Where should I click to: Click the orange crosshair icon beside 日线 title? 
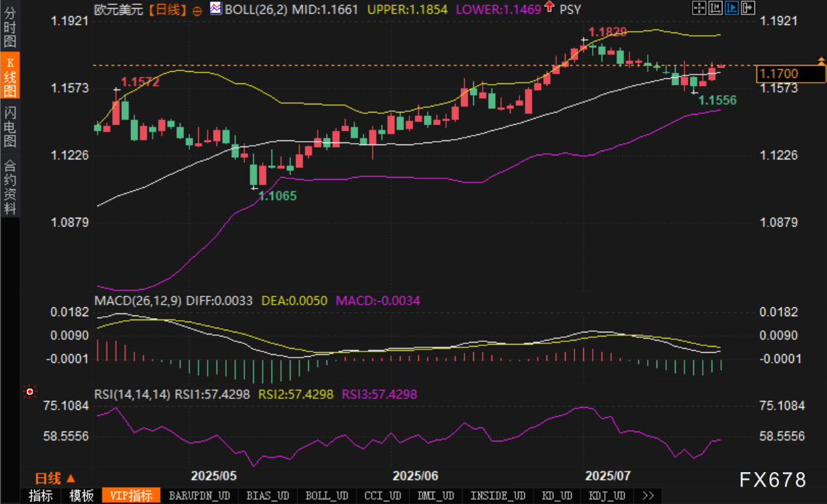(198, 10)
